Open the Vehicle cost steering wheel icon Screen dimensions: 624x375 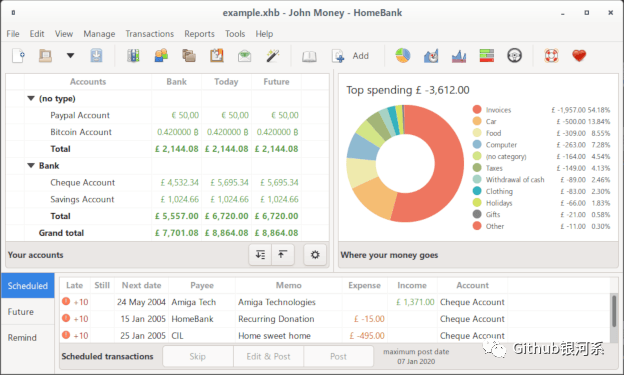coord(514,56)
